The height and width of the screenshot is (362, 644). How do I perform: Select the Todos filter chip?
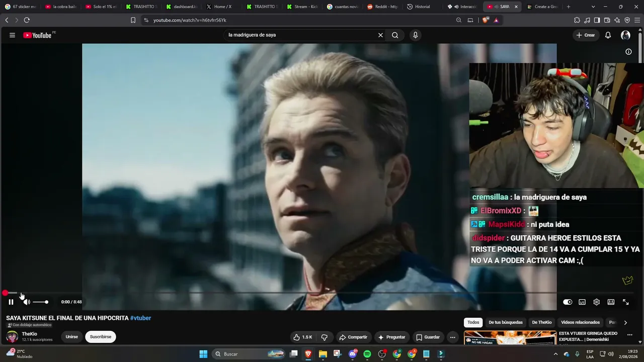pos(473,322)
